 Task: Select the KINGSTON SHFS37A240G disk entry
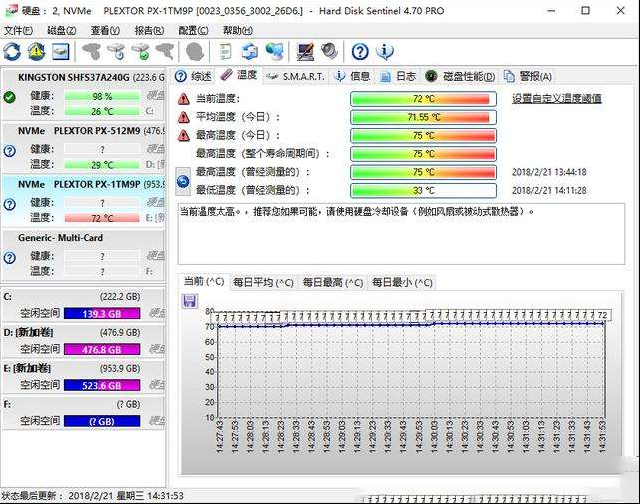(x=84, y=94)
